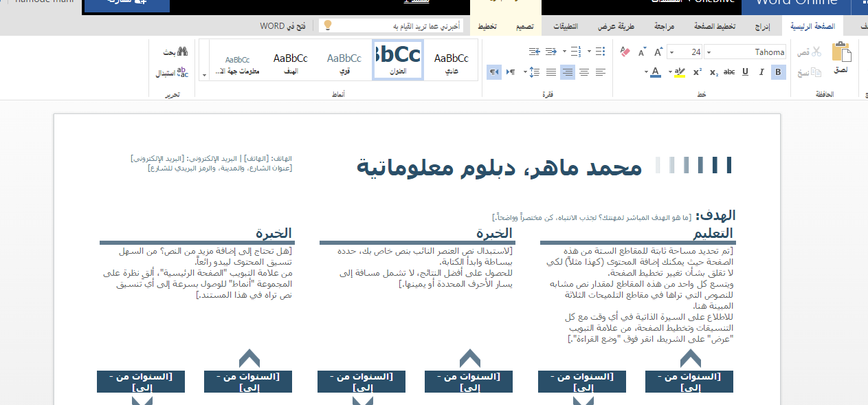Select the قوي (Strong) style

344,61
